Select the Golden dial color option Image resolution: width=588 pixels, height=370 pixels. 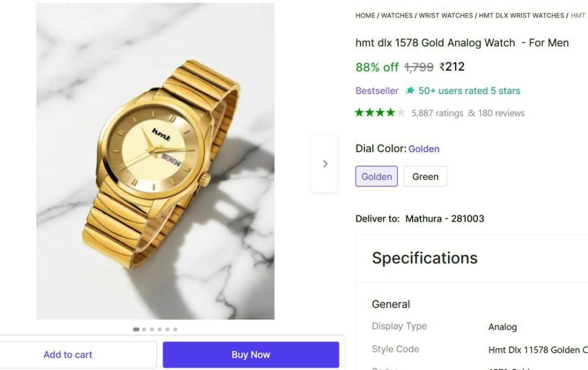(x=376, y=176)
